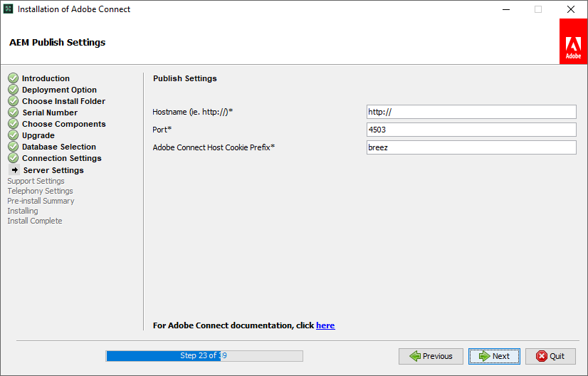Select the Cookie Prefix field with breez
The height and width of the screenshot is (376, 588).
(x=471, y=147)
